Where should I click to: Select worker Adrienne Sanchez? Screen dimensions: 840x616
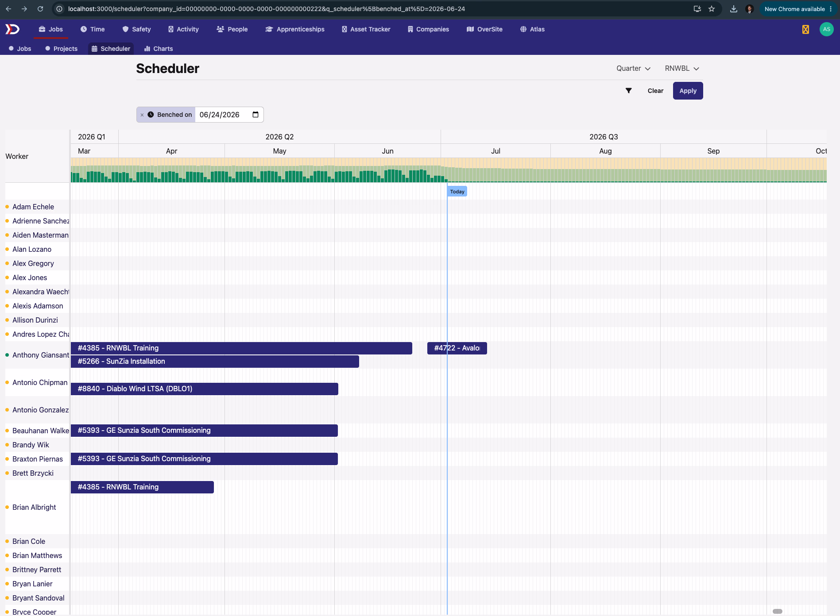(41, 221)
